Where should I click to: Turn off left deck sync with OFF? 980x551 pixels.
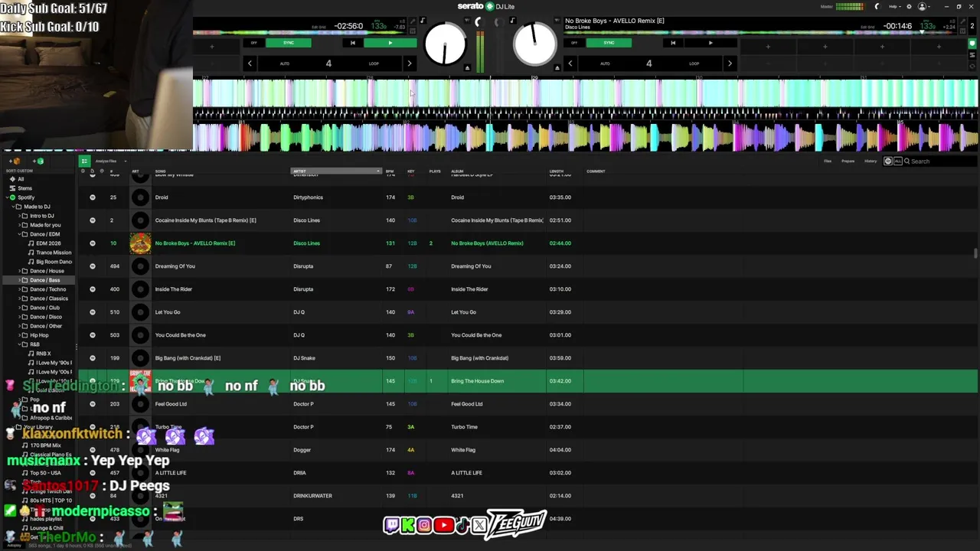(253, 43)
